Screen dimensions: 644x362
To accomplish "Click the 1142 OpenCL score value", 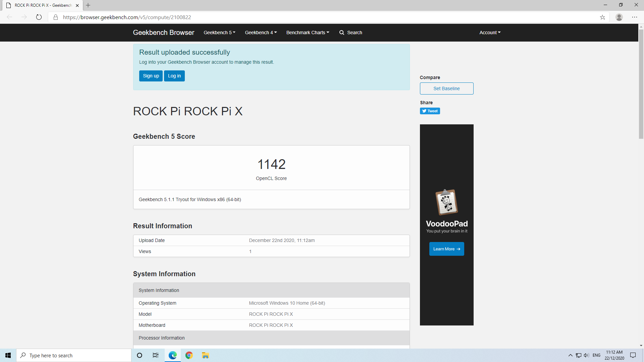I will click(x=271, y=164).
